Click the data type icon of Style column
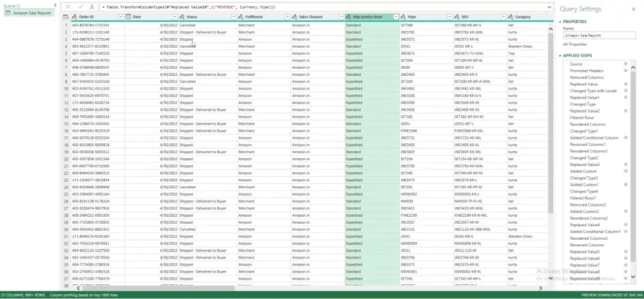The image size is (644, 299). tap(403, 17)
